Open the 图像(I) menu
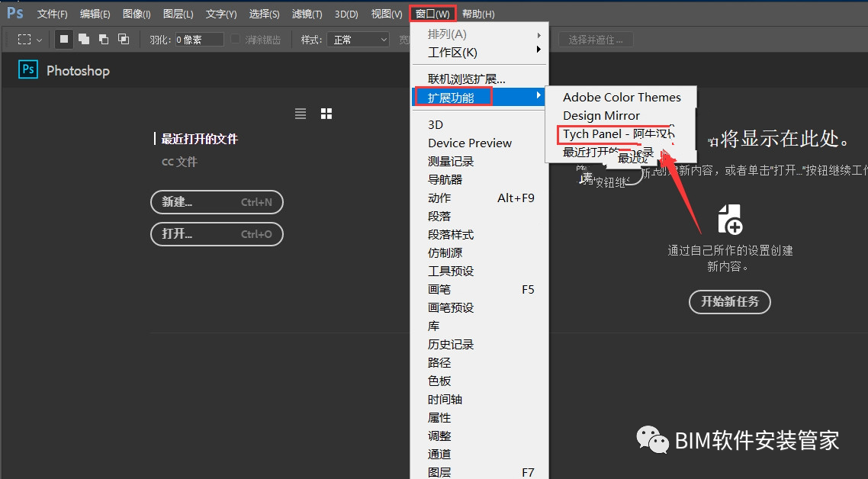The height and width of the screenshot is (479, 868). pyautogui.click(x=137, y=14)
